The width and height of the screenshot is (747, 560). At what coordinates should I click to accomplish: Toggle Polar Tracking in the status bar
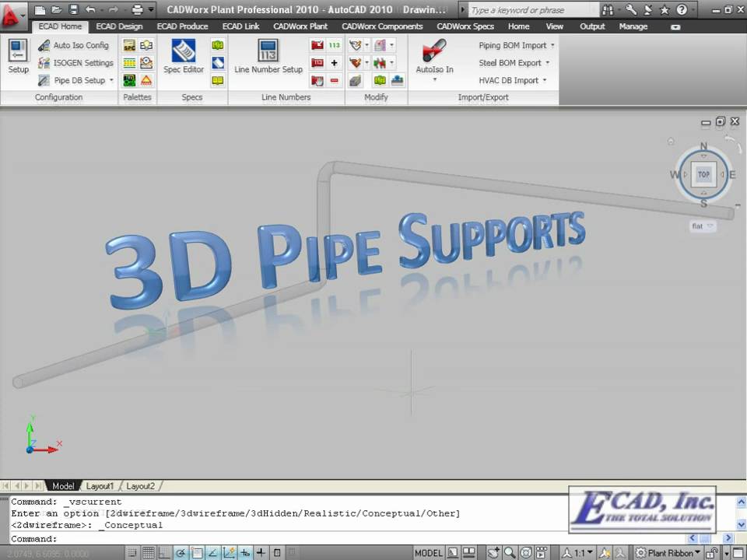pyautogui.click(x=181, y=553)
